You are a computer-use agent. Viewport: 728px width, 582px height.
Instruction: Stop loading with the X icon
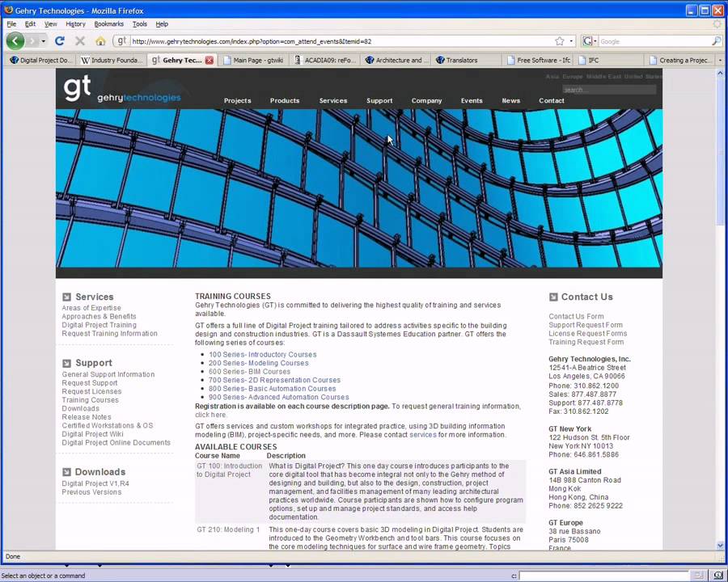(80, 41)
